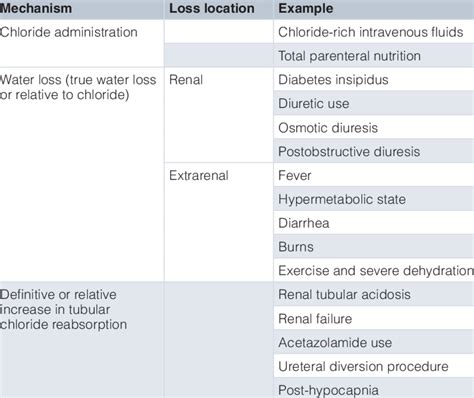Select the Diuretic use row
The width and height of the screenshot is (474, 398).
(374, 103)
